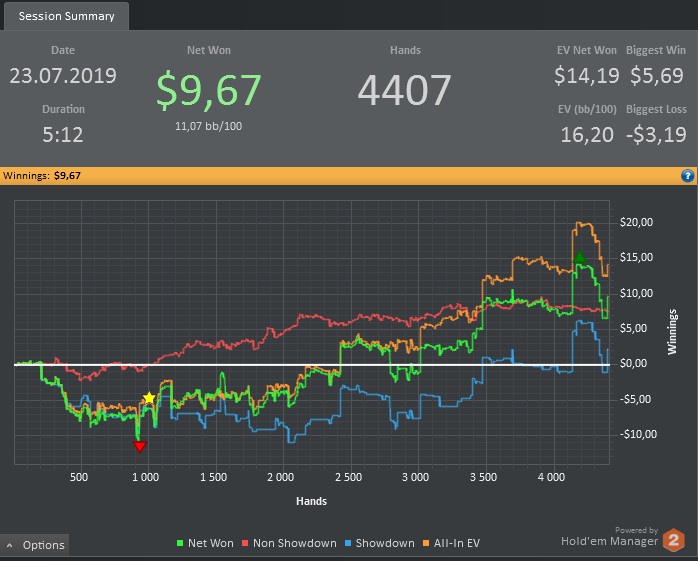The width and height of the screenshot is (698, 561).
Task: Click the Options button label
Action: pos(44,545)
